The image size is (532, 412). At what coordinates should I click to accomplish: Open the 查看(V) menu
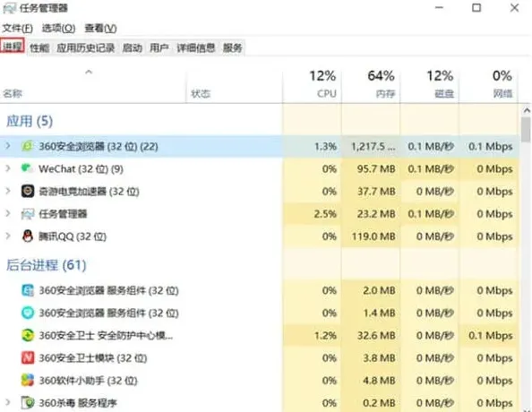[x=100, y=28]
